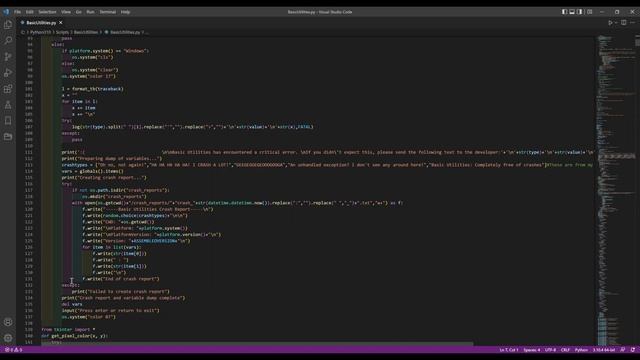The width and height of the screenshot is (640, 360).
Task: Open the Edit menu
Action: point(30,12)
